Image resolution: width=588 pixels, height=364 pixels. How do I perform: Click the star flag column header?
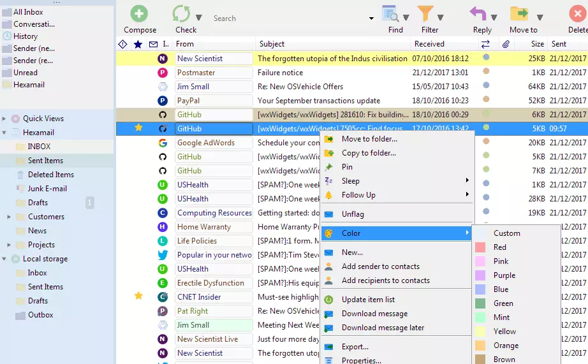(138, 44)
